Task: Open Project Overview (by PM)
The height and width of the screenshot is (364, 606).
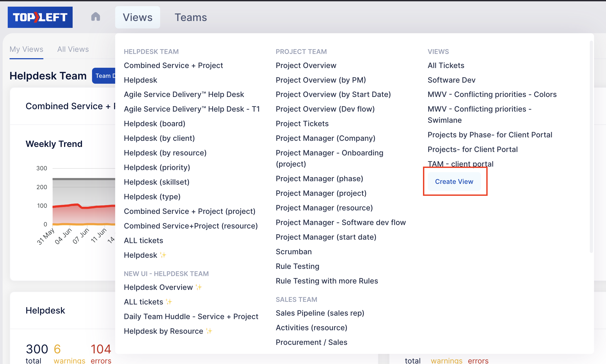Action: coord(321,80)
